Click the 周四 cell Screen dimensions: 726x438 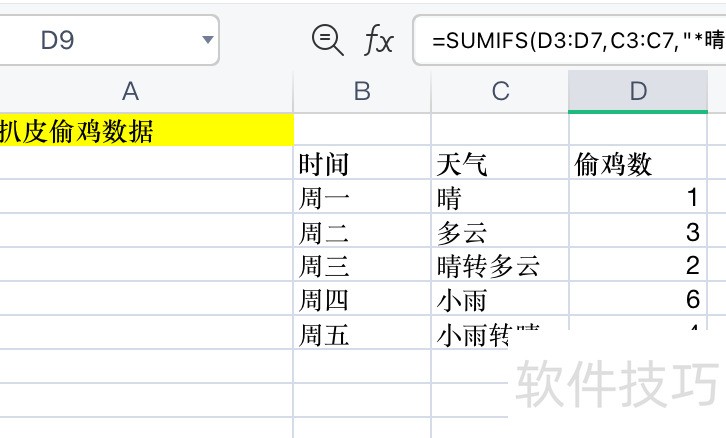362,299
